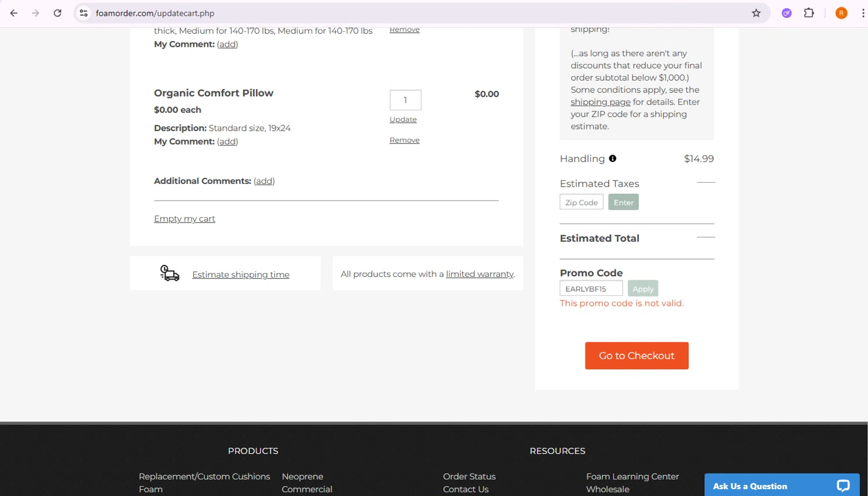Add comment for the Medium 140-170 lbs item

227,44
